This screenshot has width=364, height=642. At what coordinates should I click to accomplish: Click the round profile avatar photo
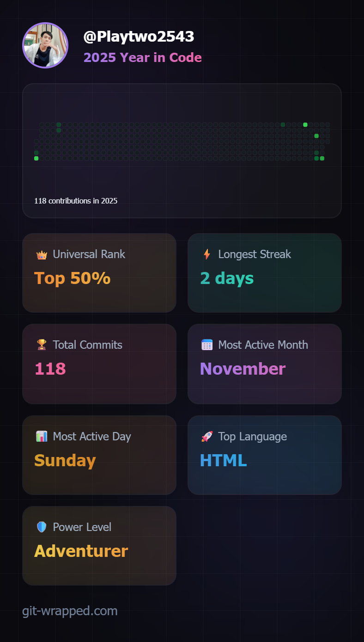click(x=45, y=45)
